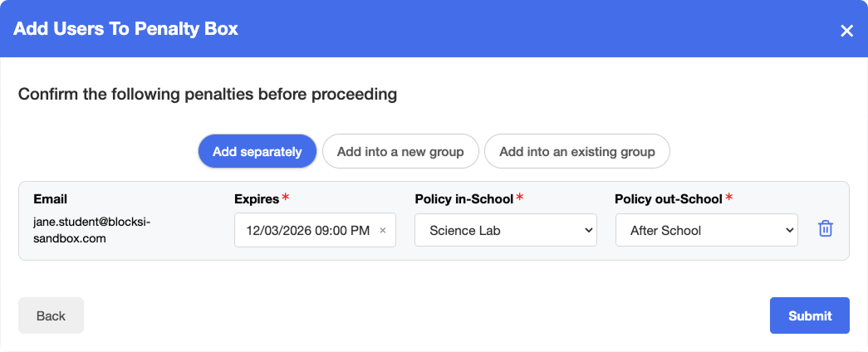Screen dimensions: 868x352
Task: Click the Policy in-School label
Action: tap(463, 199)
